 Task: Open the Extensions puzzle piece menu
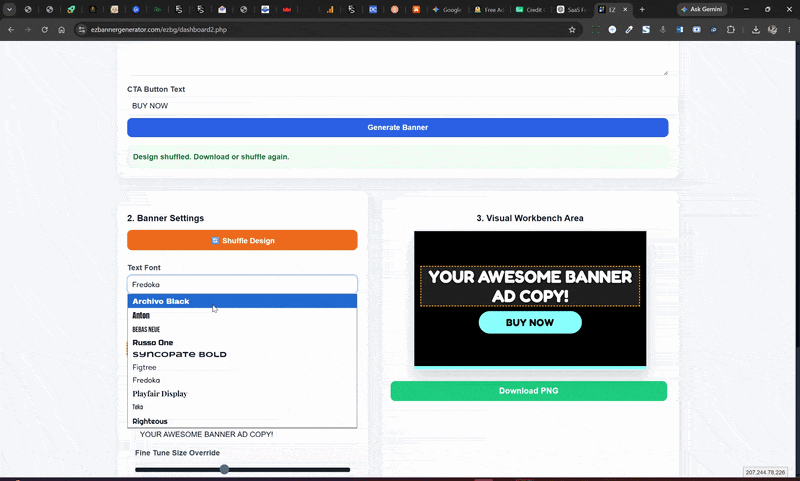pyautogui.click(x=731, y=30)
